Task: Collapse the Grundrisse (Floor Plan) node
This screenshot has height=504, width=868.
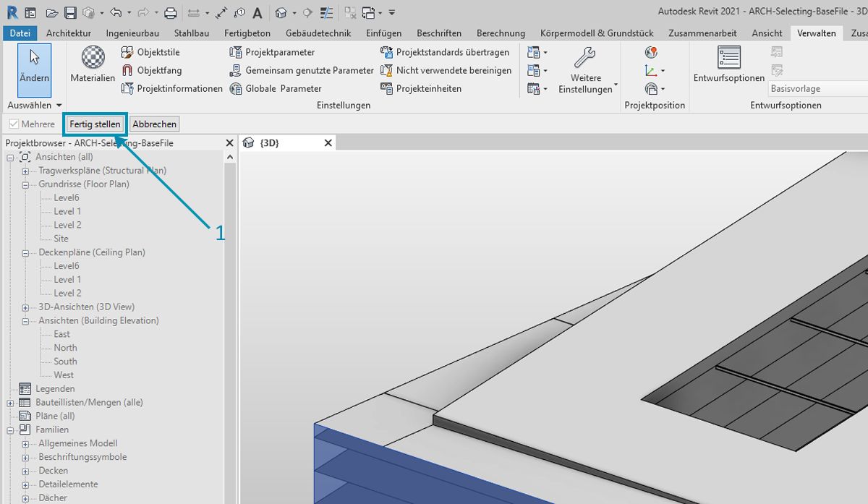Action: (25, 184)
